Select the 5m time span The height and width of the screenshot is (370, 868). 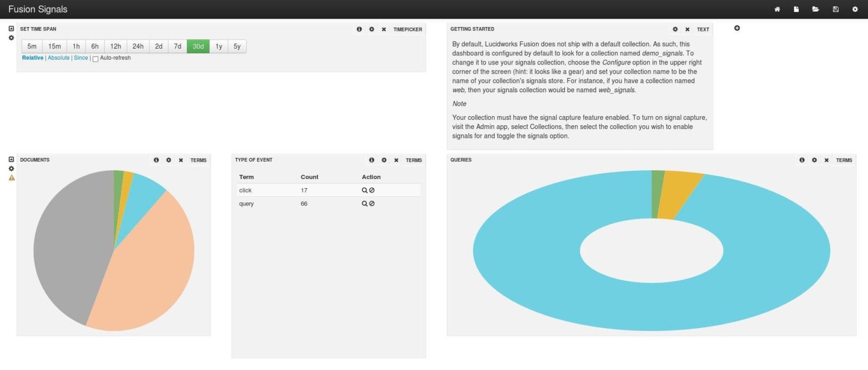click(x=32, y=46)
